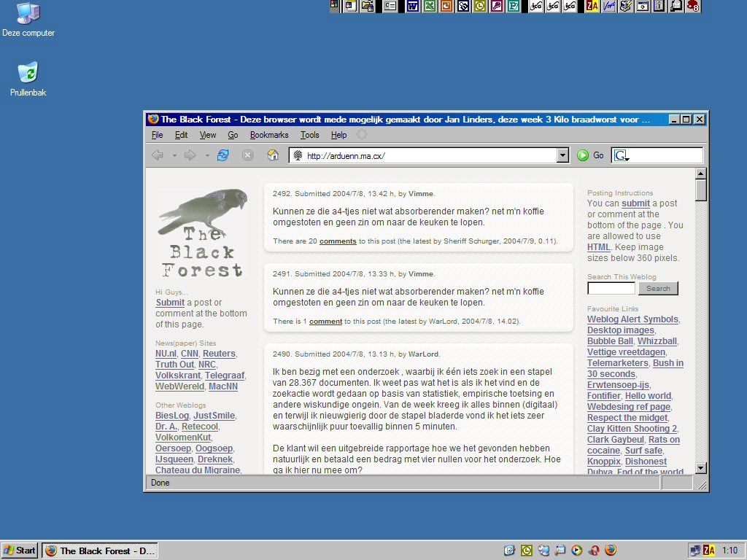Open the NU.nl news link
Image resolution: width=747 pixels, height=560 pixels.
click(x=166, y=354)
